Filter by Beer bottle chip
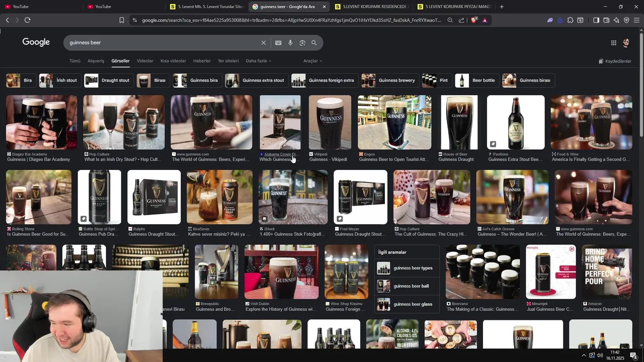644x362 pixels. tap(476, 80)
